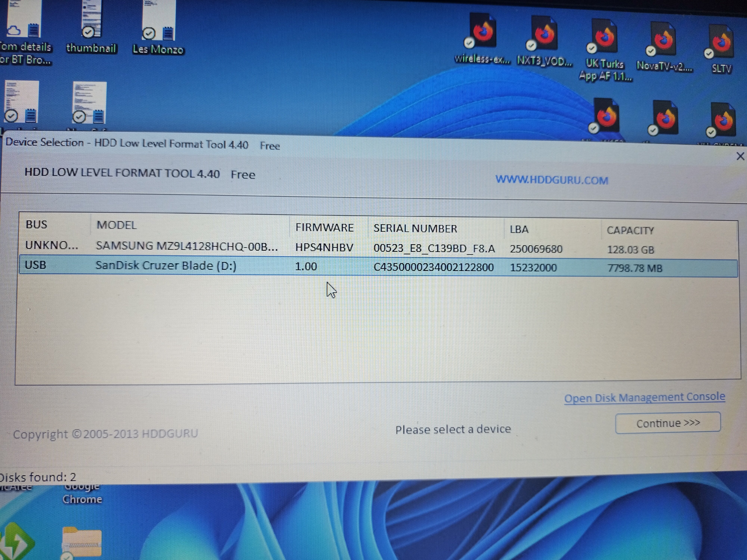Image resolution: width=747 pixels, height=560 pixels.
Task: Select the SAMSUNG MZ9L4128HCHQ device row
Action: click(378, 247)
